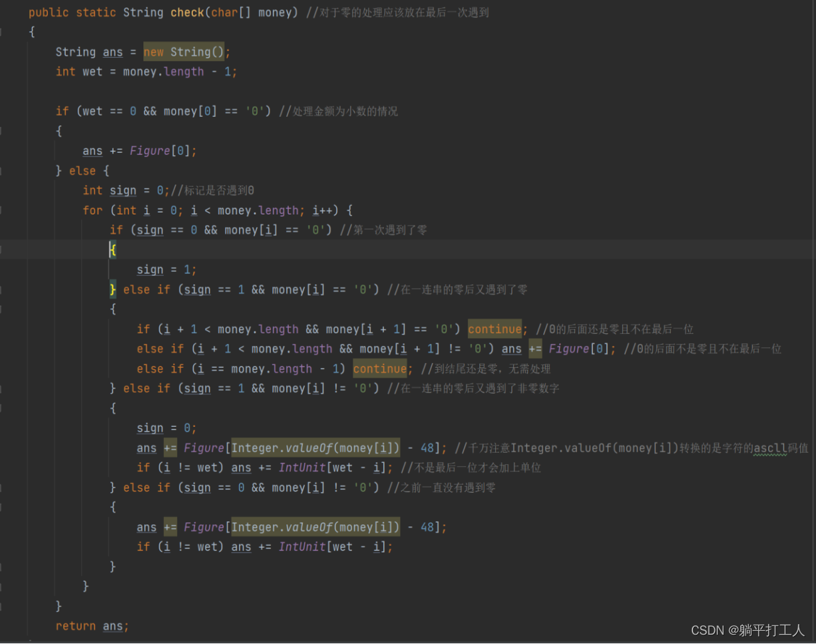Click the comment 标记是否遇到0
This screenshot has width=816, height=644.
click(212, 191)
